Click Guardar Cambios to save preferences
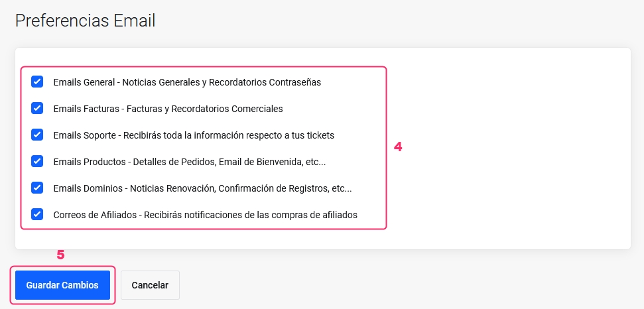The height and width of the screenshot is (309, 644). coord(62,285)
